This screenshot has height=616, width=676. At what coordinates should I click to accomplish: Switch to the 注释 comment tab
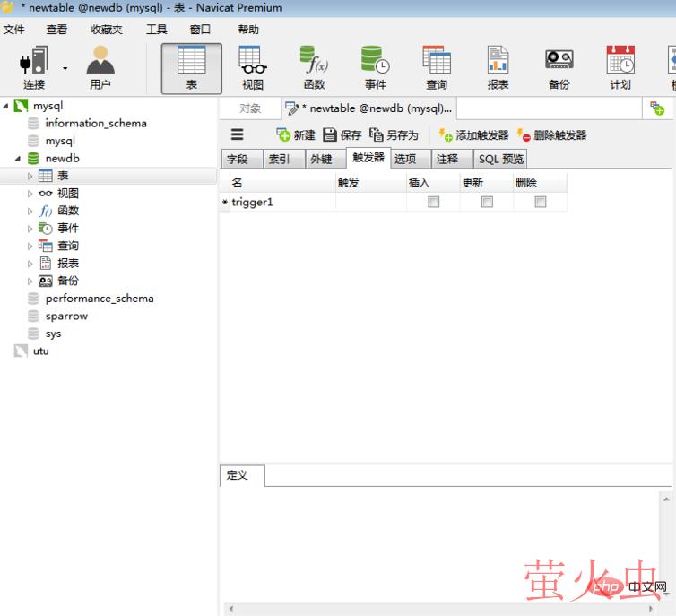tap(452, 159)
